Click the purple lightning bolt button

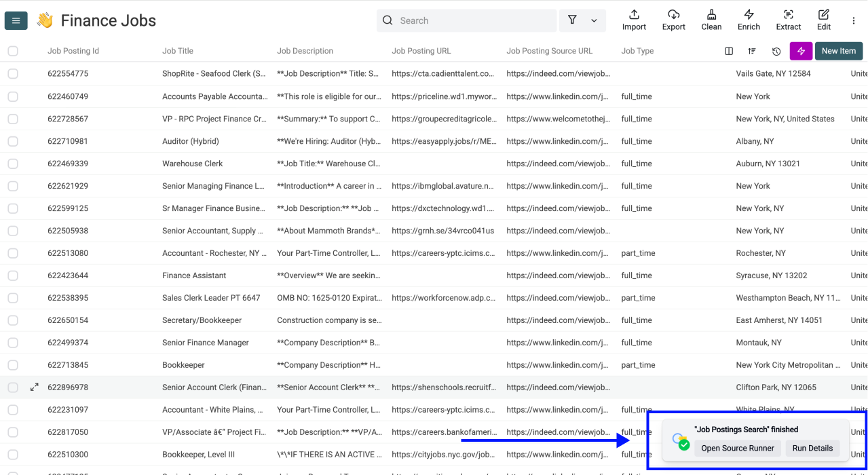pos(801,51)
